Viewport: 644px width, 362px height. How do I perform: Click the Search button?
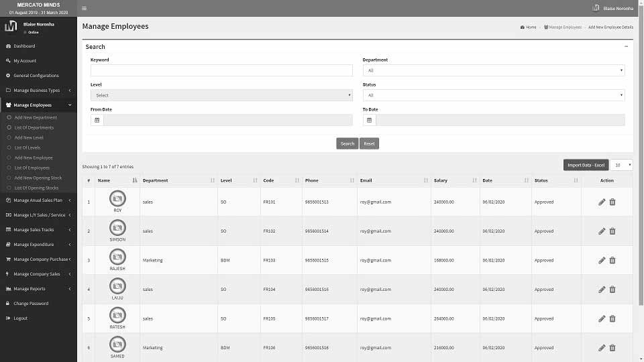point(347,143)
